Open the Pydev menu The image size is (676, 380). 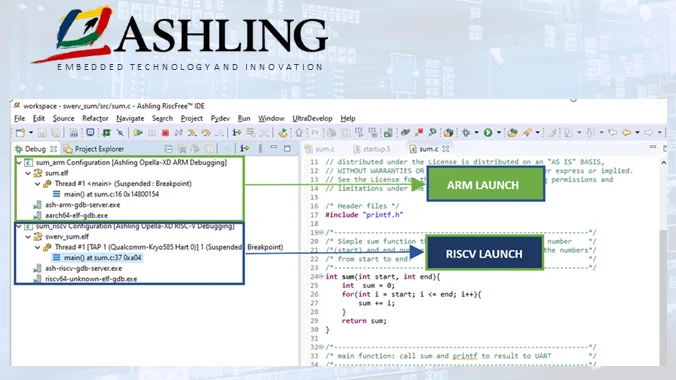tap(220, 118)
